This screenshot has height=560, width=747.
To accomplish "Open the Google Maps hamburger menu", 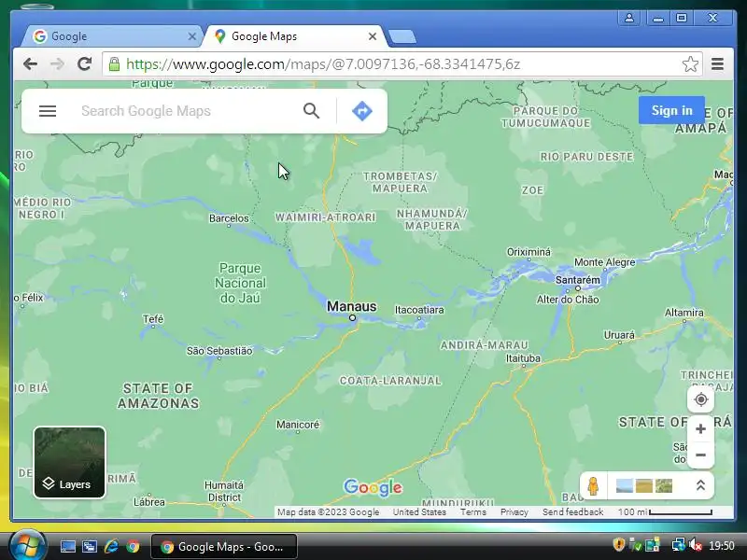I will (48, 111).
